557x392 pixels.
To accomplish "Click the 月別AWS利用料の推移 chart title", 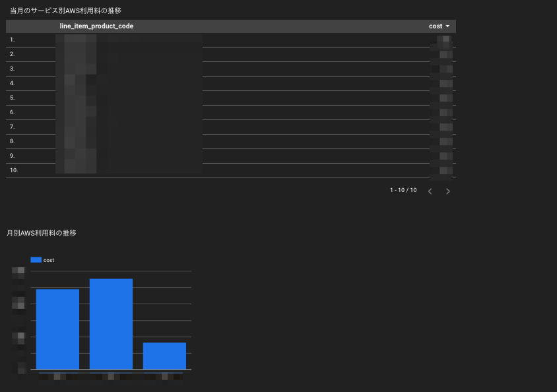I will [42, 233].
